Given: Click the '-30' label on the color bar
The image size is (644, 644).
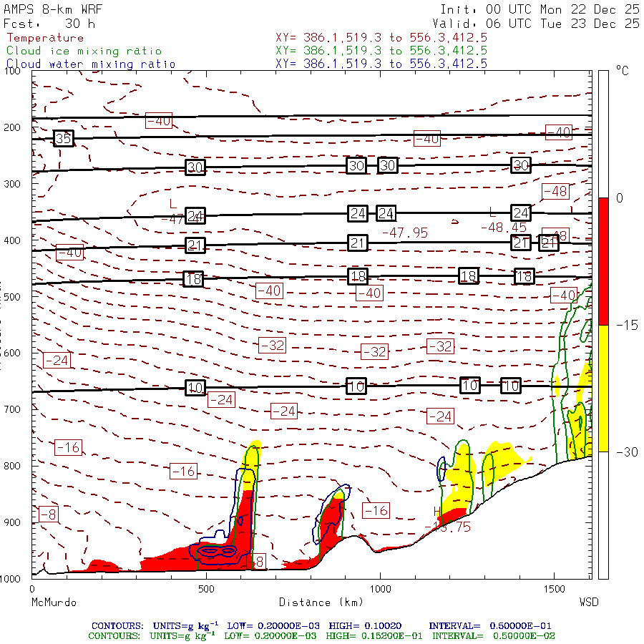Looking at the screenshot, I should 627,452.
